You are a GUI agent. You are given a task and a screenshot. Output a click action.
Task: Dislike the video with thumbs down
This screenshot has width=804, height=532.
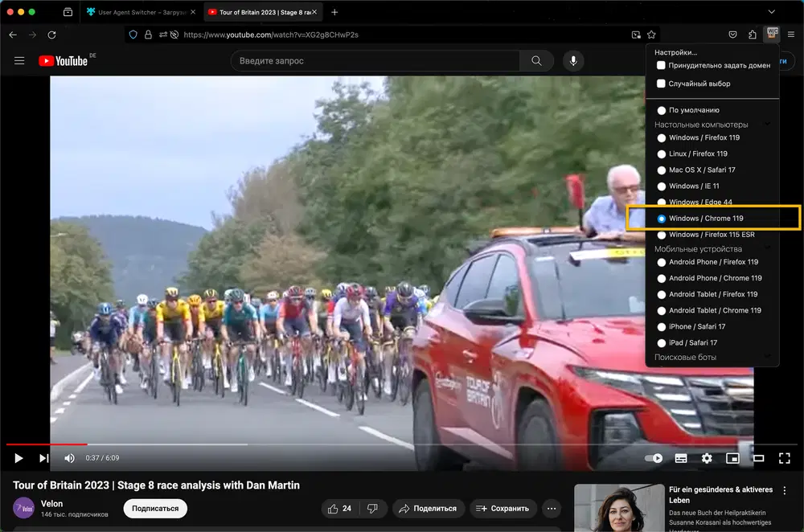(x=373, y=509)
